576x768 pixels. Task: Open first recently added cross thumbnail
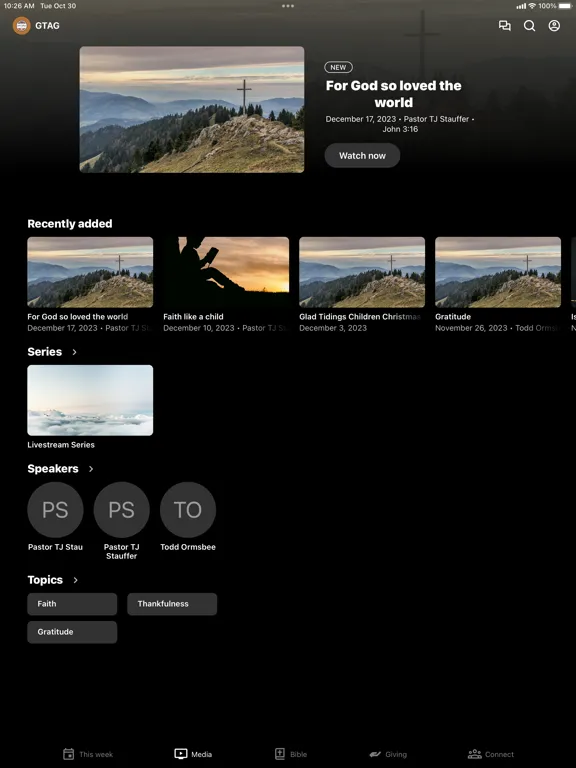click(x=90, y=272)
